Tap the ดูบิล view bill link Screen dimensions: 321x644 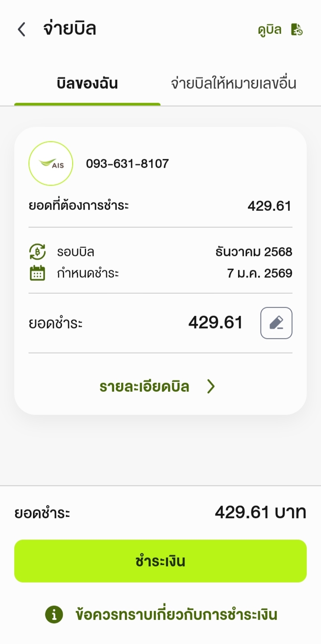[x=270, y=30]
